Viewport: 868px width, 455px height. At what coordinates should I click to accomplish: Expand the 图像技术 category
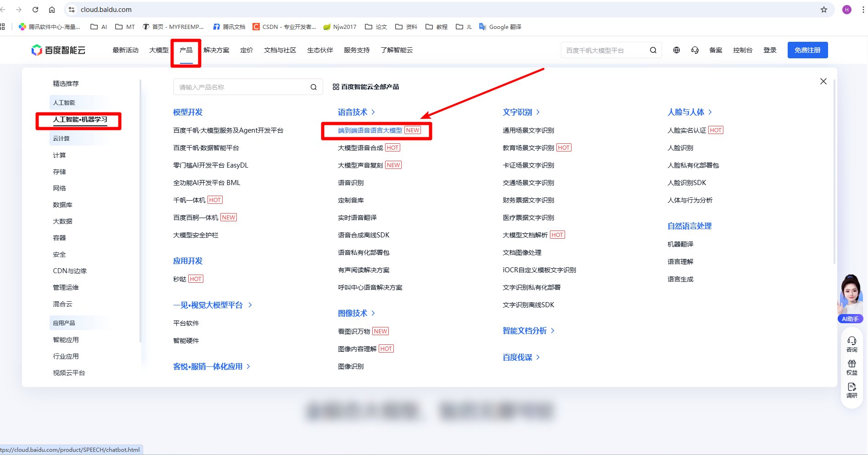click(357, 313)
